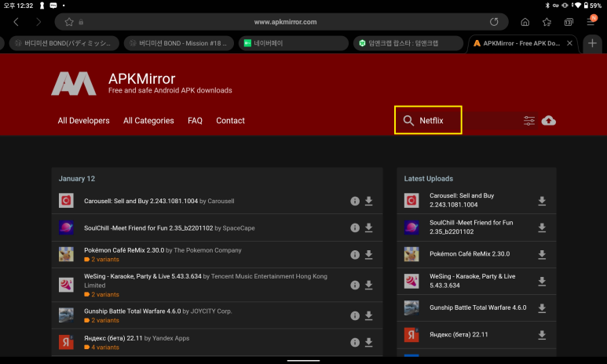This screenshot has width=607, height=364.
Task: Download Яндекс (бета) in January 12 list
Action: pos(369,342)
